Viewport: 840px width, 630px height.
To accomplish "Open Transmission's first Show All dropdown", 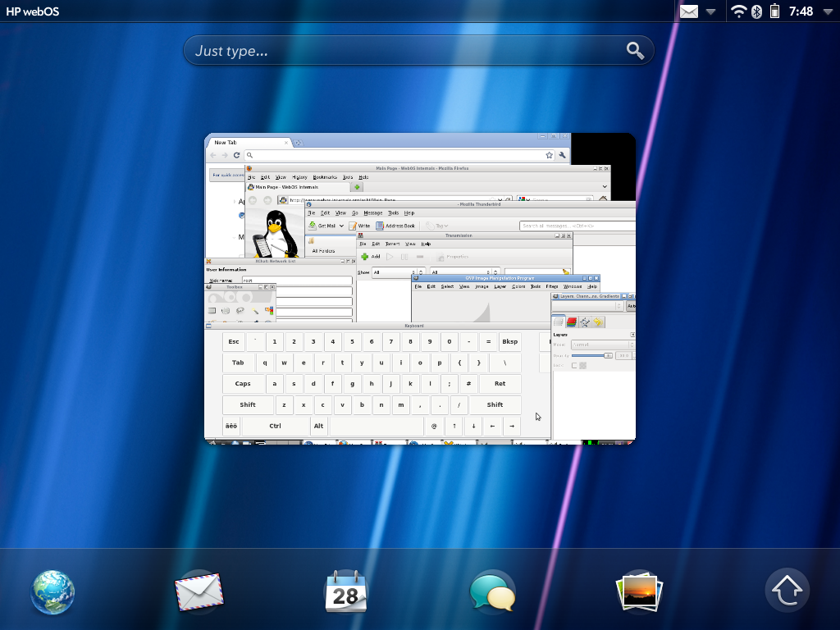I will pos(399,272).
